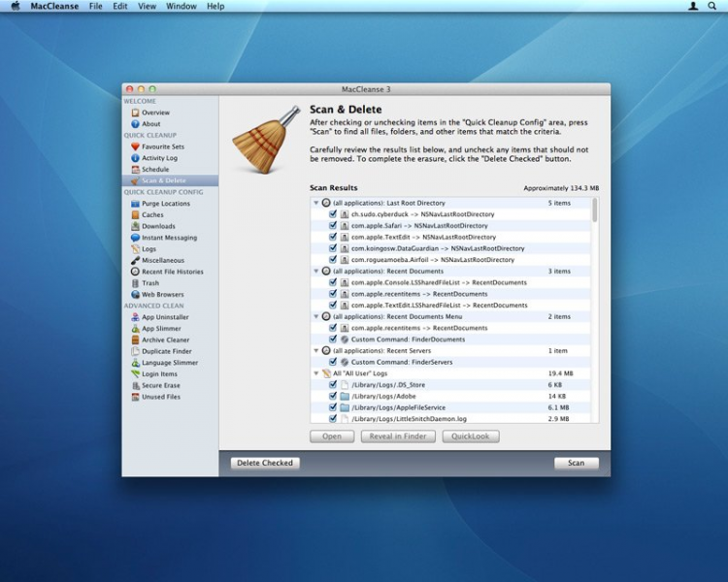Open the Window menu
Image resolution: width=728 pixels, height=582 pixels.
pos(182,6)
